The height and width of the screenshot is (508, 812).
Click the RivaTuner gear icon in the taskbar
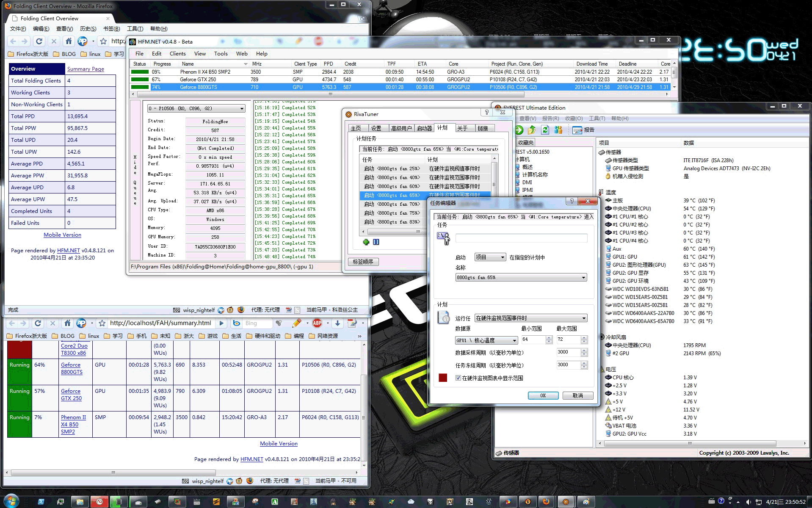(x=566, y=502)
